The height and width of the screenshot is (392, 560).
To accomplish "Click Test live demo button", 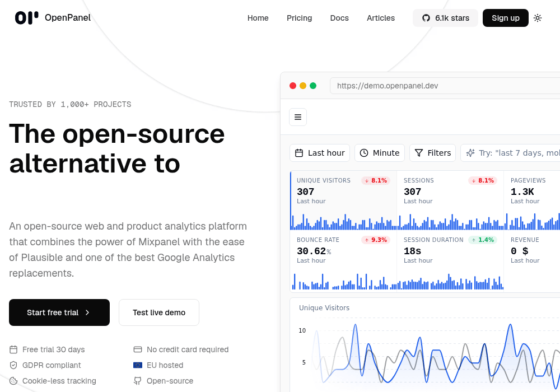I will click(x=159, y=312).
